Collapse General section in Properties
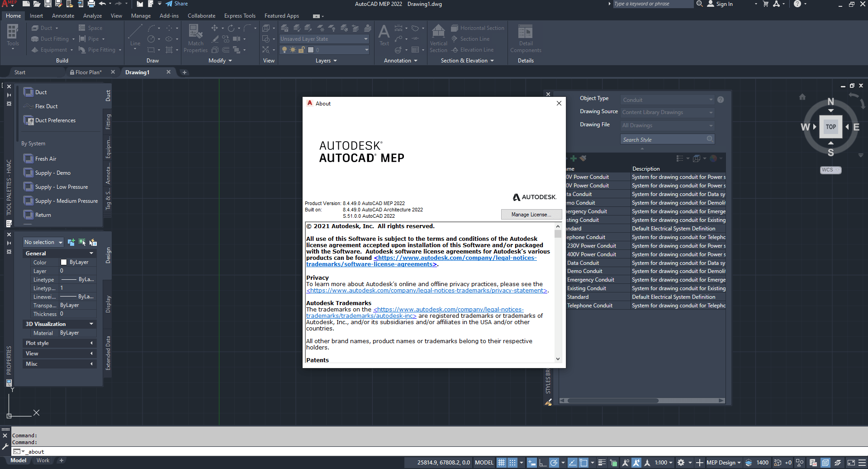 pyautogui.click(x=60, y=254)
